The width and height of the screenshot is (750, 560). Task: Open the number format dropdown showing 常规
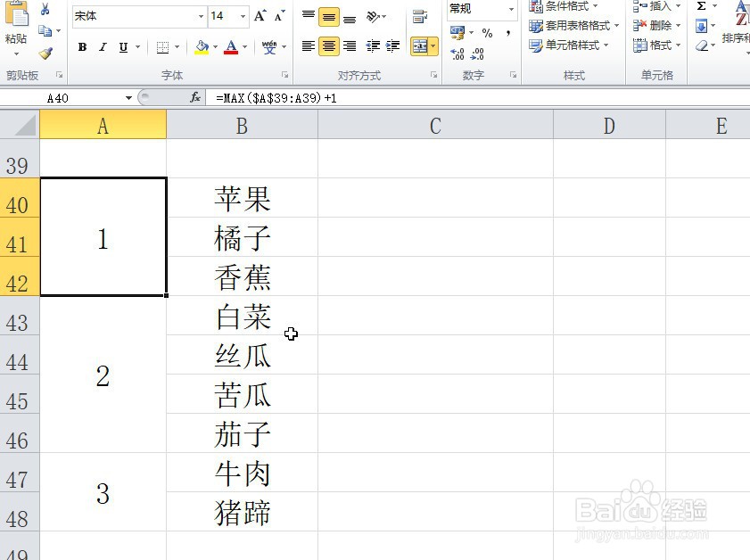pos(508,9)
